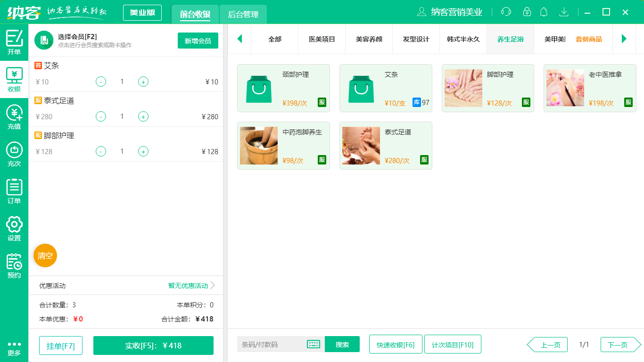Screen dimensions: 644x362
Task: Increase the 脚部护理 cart quantity
Action: click(143, 151)
